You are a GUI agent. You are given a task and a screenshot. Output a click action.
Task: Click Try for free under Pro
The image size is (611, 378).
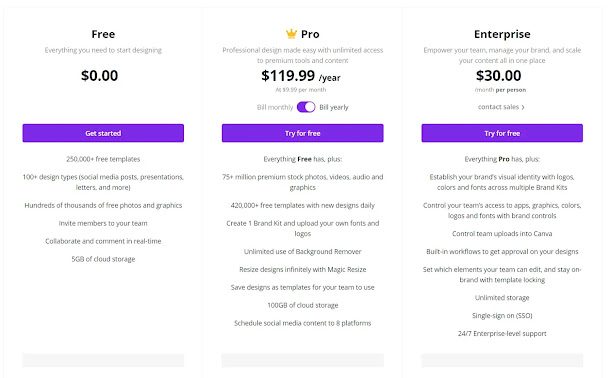tap(303, 133)
